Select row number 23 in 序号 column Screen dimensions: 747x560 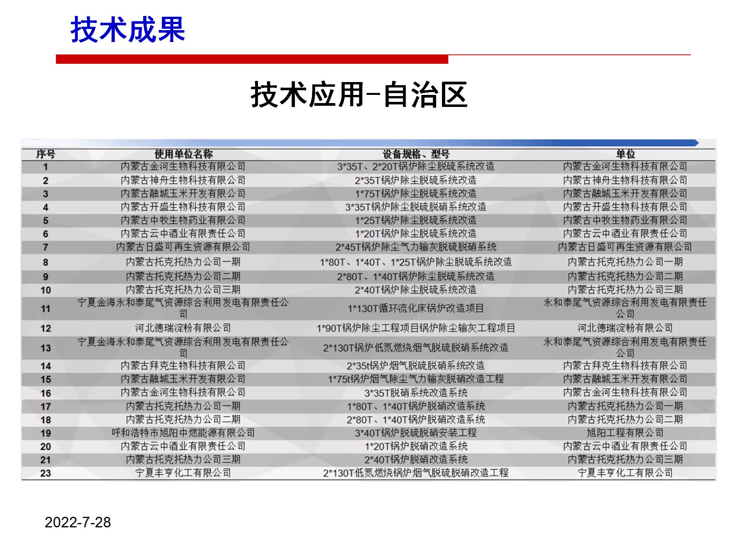(46, 473)
